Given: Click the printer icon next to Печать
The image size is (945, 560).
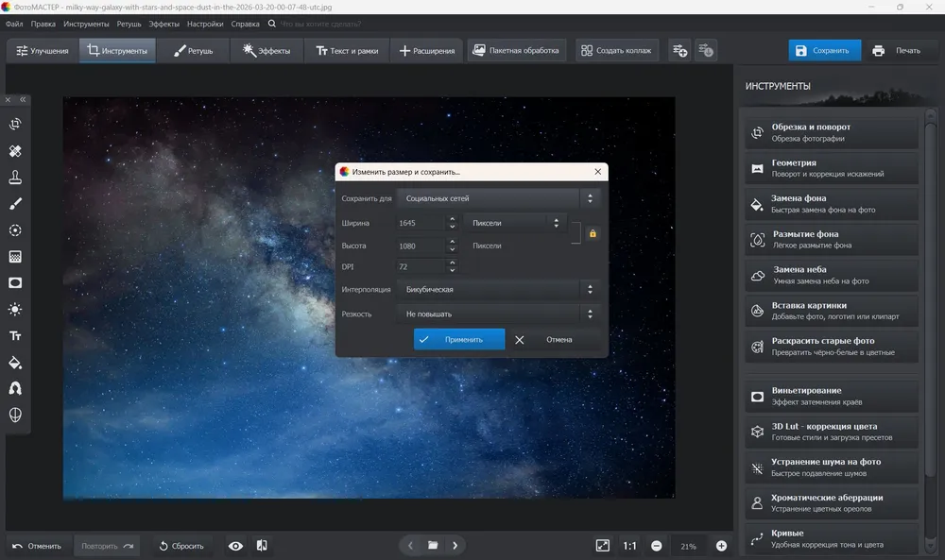Looking at the screenshot, I should (x=878, y=51).
